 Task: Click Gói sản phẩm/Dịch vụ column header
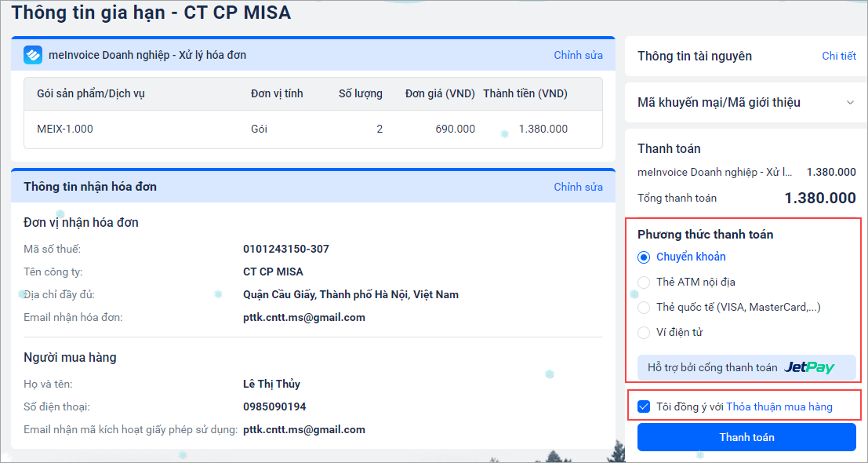[x=91, y=93]
